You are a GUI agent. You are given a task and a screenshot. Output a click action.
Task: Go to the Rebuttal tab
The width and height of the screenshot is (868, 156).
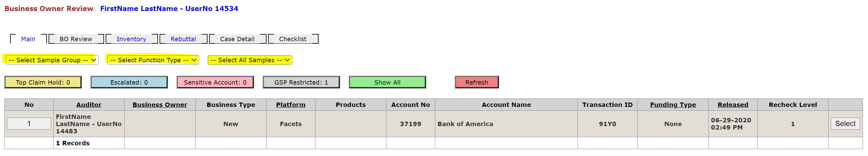[183, 39]
